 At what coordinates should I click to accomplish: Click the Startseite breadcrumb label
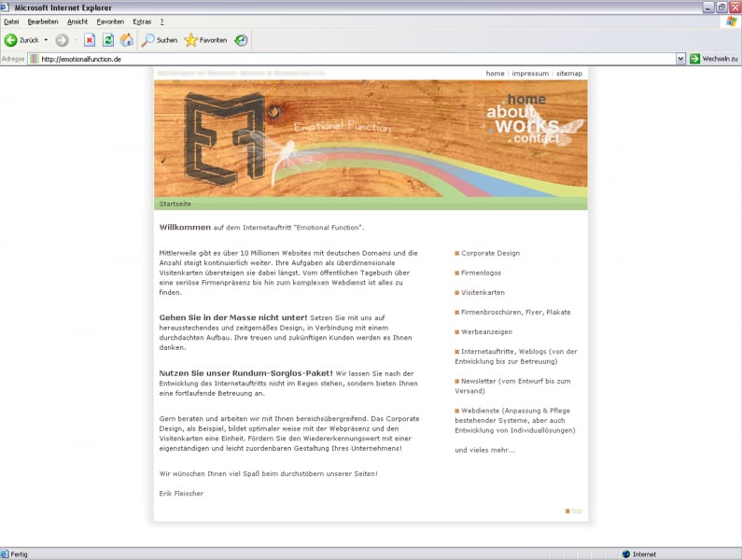click(x=175, y=204)
